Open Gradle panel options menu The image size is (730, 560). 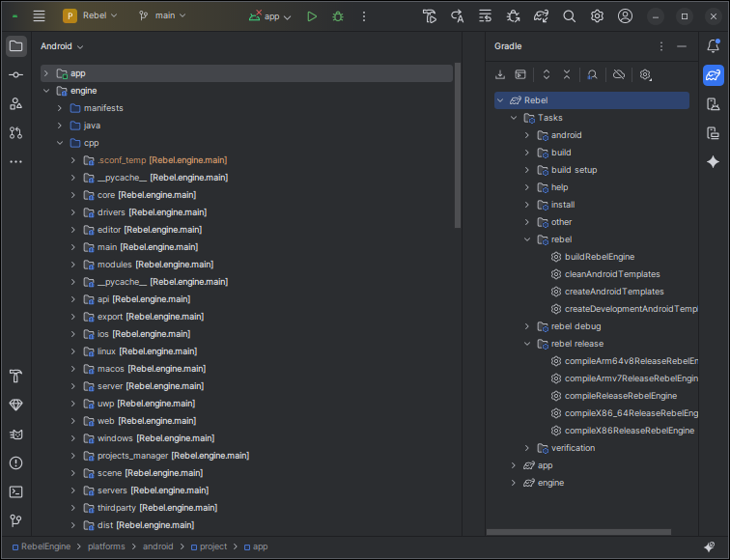661,46
